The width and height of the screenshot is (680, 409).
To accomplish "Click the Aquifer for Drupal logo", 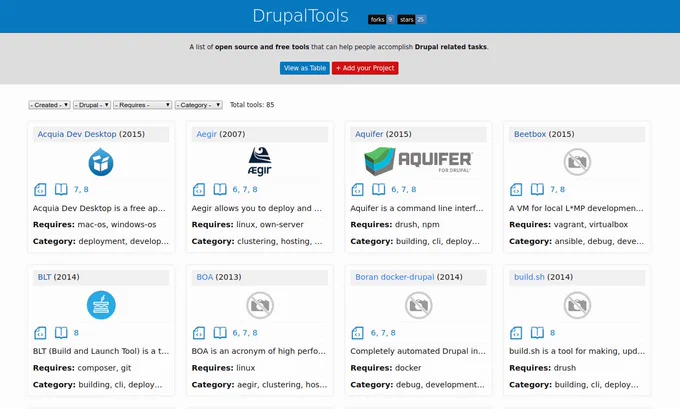I will click(x=418, y=161).
